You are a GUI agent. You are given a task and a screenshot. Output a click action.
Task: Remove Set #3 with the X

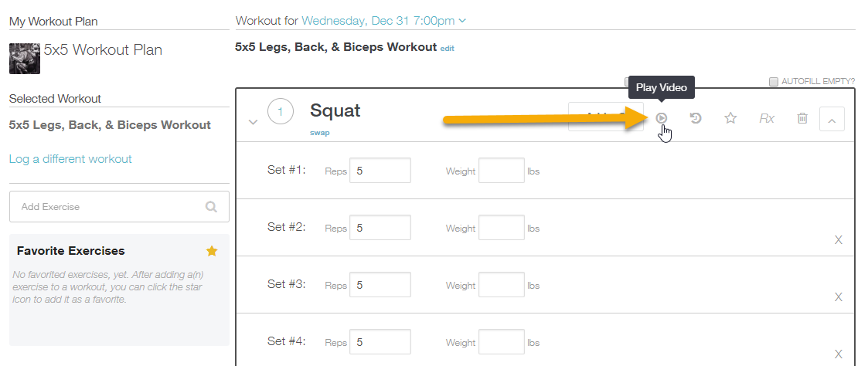(839, 297)
